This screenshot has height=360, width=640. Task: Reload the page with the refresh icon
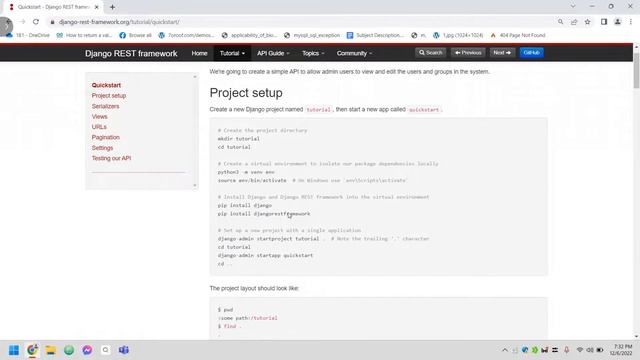(36, 22)
